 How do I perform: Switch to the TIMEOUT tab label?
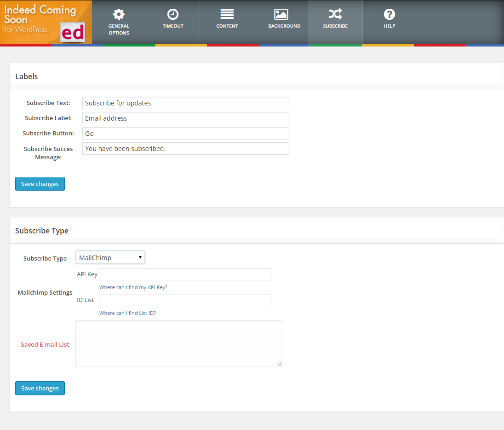coord(173,26)
